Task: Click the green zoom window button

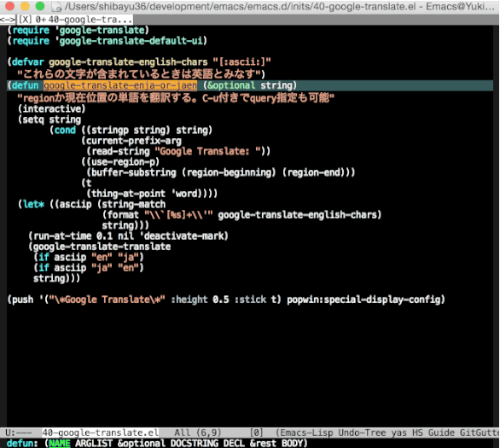Action: pyautogui.click(x=40, y=6)
